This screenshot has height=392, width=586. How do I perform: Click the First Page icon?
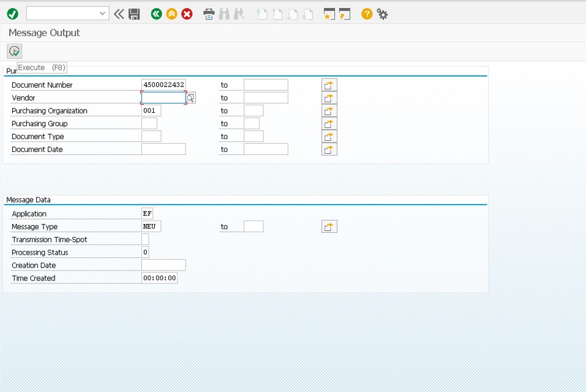(261, 14)
